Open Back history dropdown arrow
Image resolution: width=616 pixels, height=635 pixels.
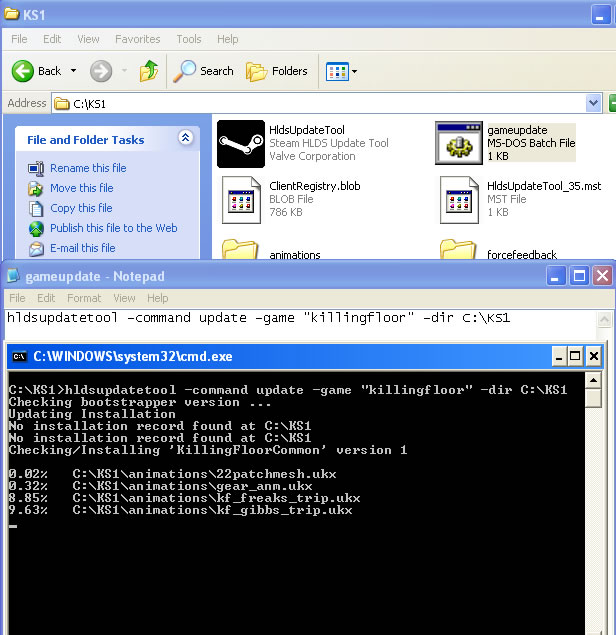(x=73, y=70)
